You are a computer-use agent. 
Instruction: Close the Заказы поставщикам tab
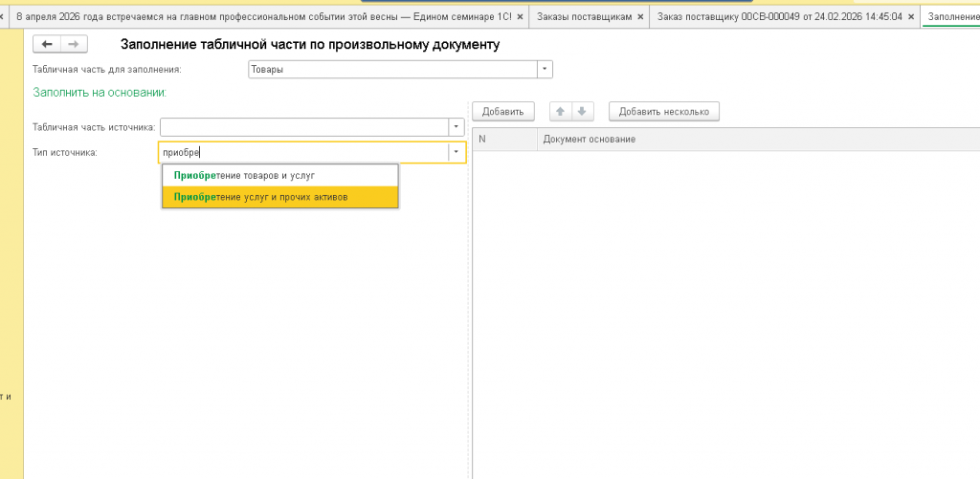click(640, 17)
